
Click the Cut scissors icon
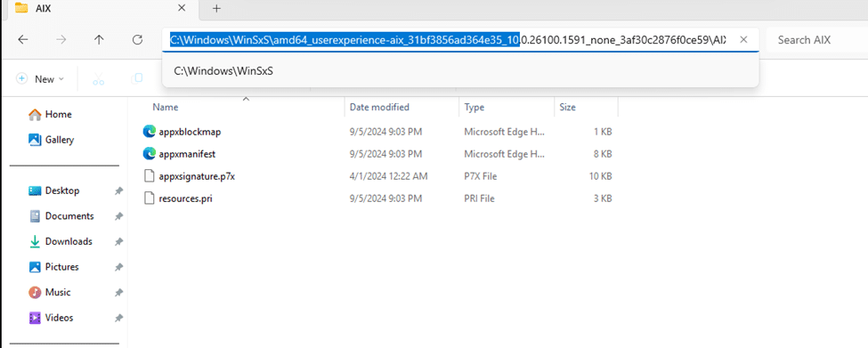click(99, 79)
